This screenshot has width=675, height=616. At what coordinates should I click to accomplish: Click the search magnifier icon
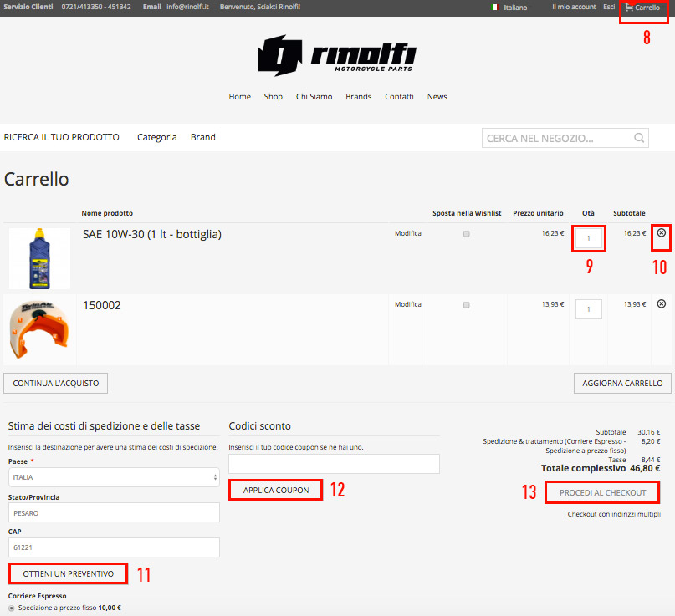(639, 138)
